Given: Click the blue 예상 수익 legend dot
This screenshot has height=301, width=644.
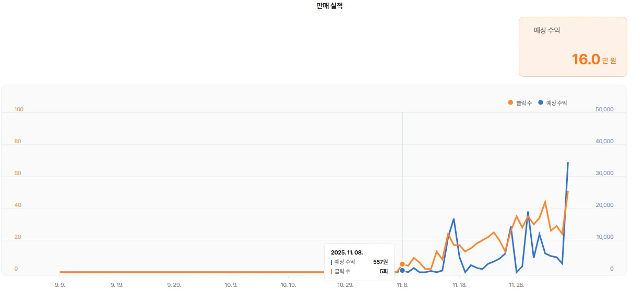Looking at the screenshot, I should click(541, 103).
